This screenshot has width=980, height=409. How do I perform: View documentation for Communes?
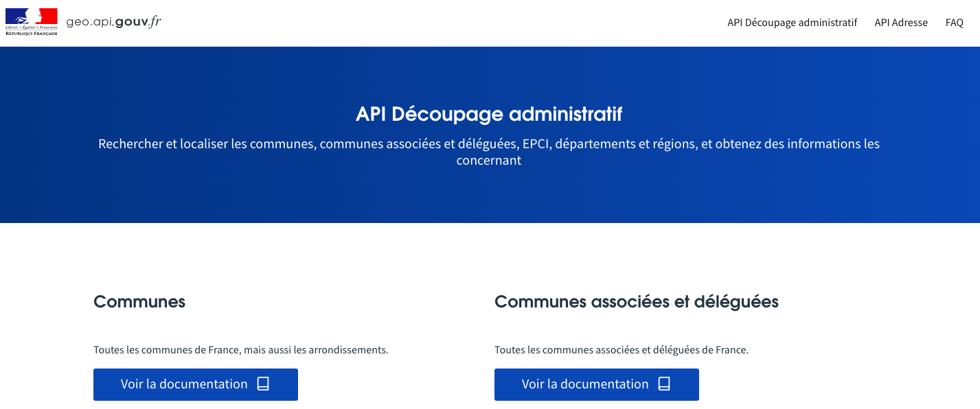point(196,384)
